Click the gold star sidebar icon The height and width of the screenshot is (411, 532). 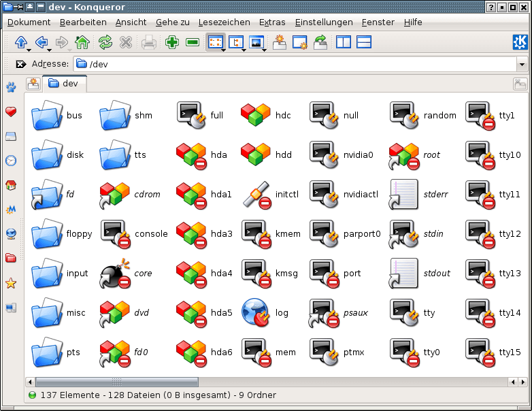11,283
